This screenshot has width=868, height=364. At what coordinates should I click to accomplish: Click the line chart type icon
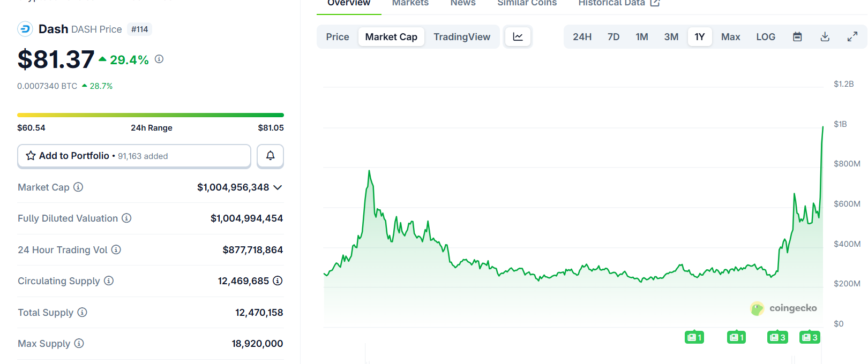point(518,37)
